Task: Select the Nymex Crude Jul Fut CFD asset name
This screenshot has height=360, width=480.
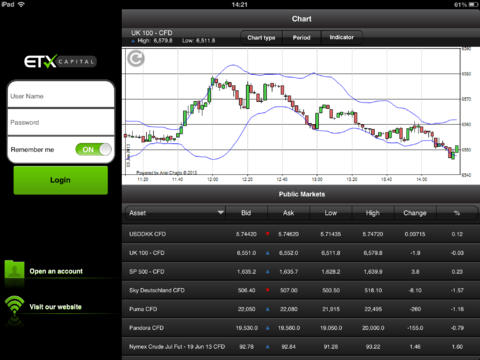Action: tap(177, 347)
